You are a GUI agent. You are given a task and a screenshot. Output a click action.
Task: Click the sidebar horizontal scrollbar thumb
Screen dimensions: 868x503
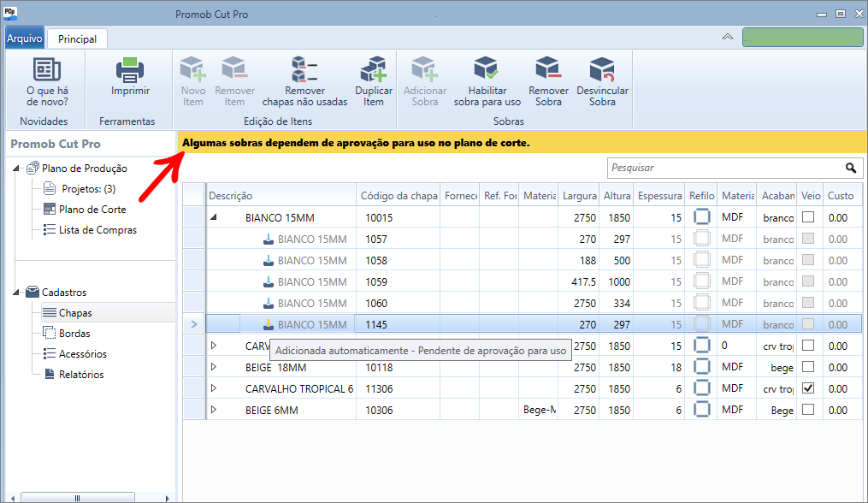pyautogui.click(x=78, y=498)
